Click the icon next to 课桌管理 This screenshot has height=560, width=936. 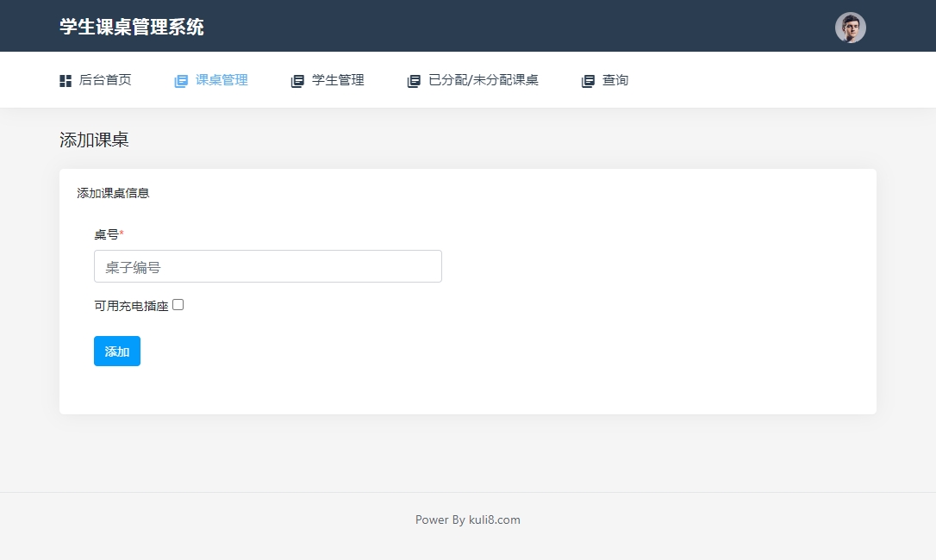tap(181, 81)
